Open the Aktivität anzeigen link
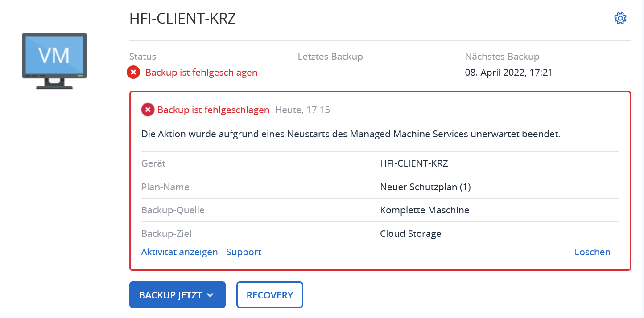Viewport: 644px width, 318px height. [x=179, y=252]
